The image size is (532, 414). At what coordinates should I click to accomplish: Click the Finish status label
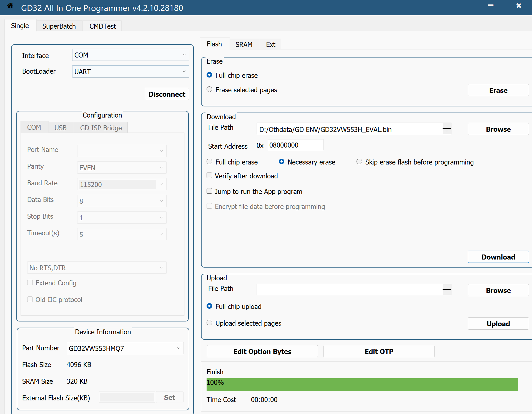(215, 372)
